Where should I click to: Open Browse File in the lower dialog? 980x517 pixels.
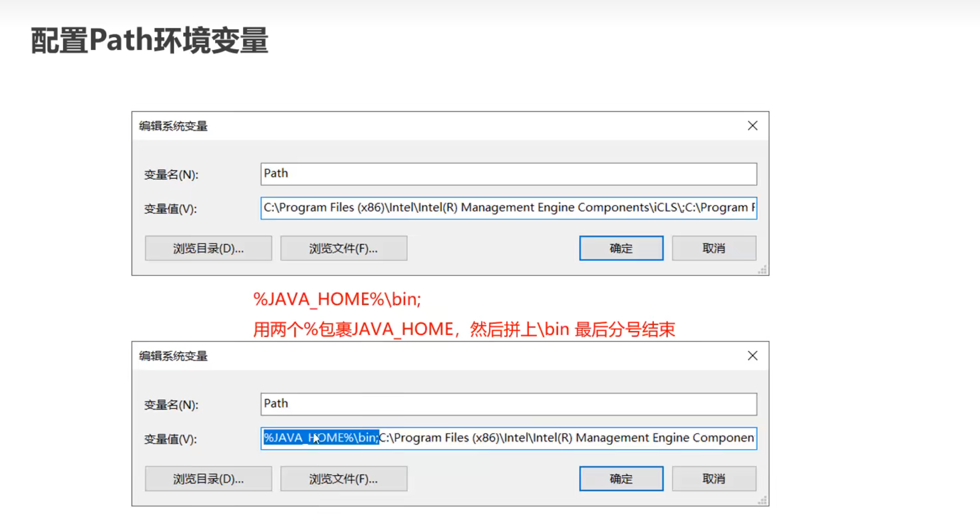pyautogui.click(x=344, y=479)
